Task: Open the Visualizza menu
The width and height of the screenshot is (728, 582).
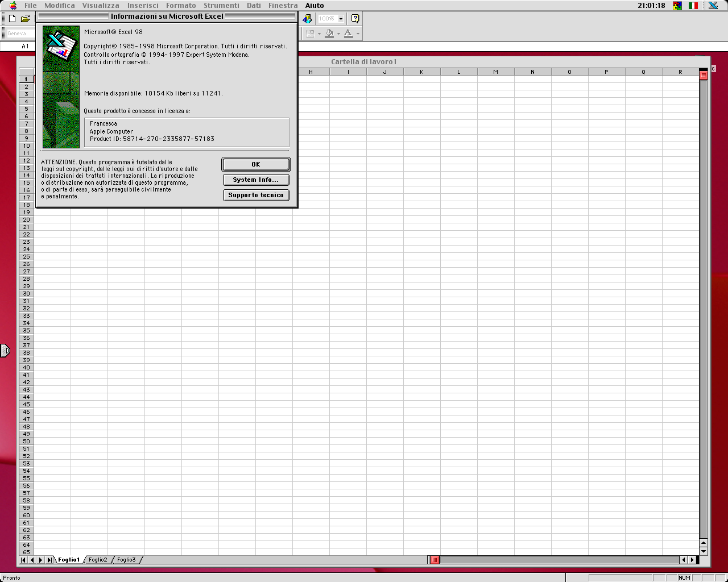Action: [x=101, y=5]
